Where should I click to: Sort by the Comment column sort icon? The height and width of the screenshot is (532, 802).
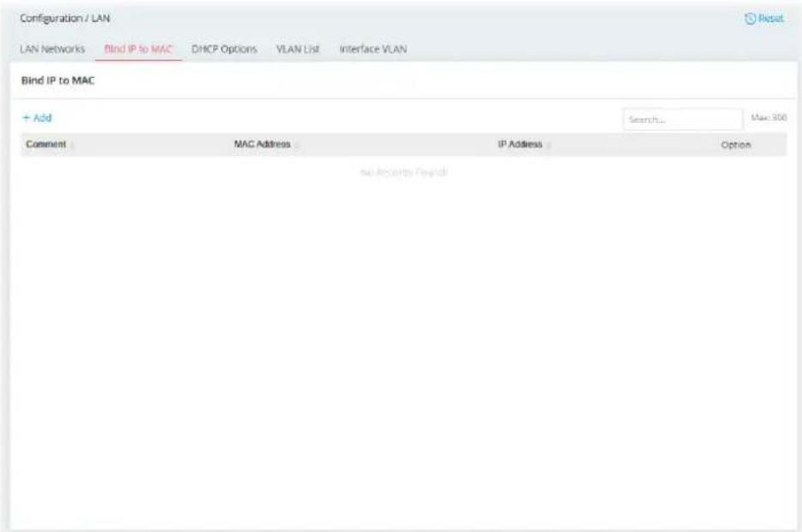[72, 146]
